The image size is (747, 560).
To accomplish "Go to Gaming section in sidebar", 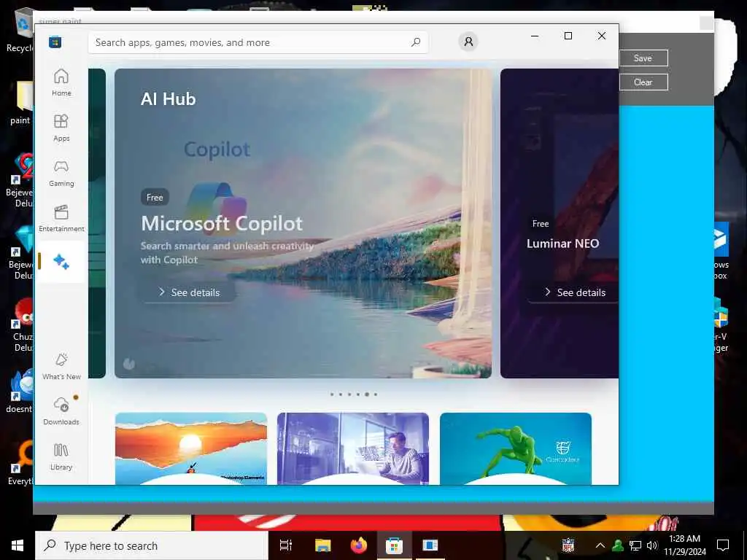I will (61, 173).
